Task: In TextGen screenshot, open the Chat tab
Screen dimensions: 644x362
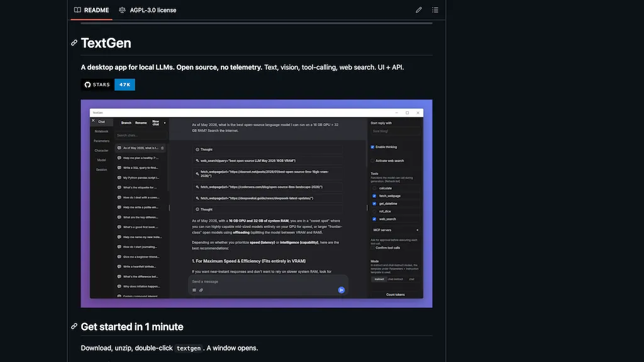Action: tap(101, 122)
